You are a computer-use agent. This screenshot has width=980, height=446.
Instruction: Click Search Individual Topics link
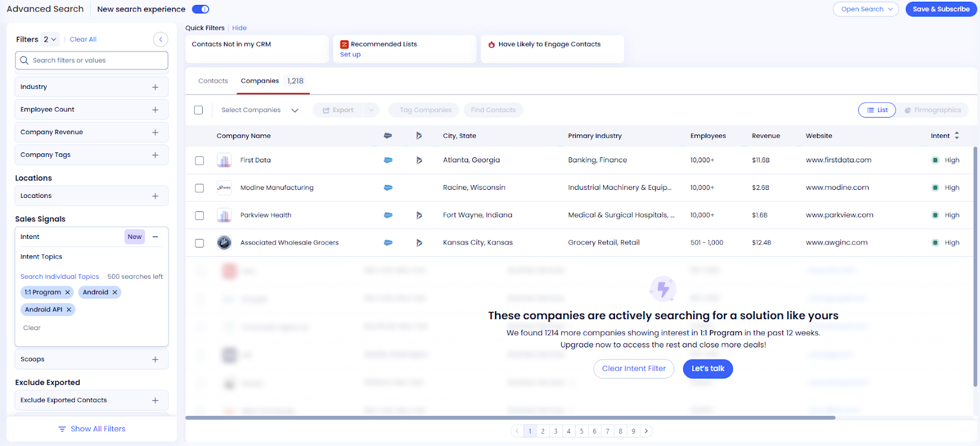59,277
